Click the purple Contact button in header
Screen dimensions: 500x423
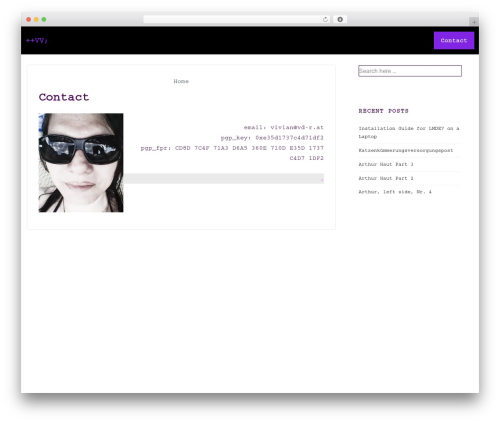click(x=454, y=40)
